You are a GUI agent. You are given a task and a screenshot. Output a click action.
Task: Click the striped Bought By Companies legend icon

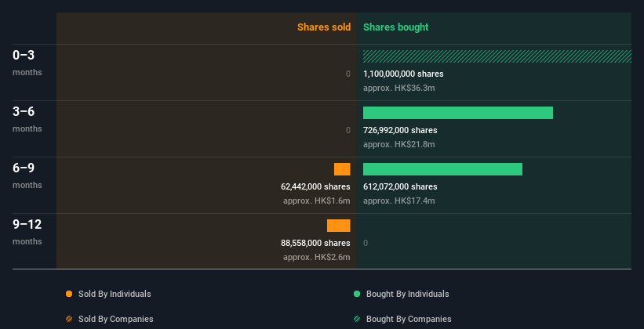(357, 319)
